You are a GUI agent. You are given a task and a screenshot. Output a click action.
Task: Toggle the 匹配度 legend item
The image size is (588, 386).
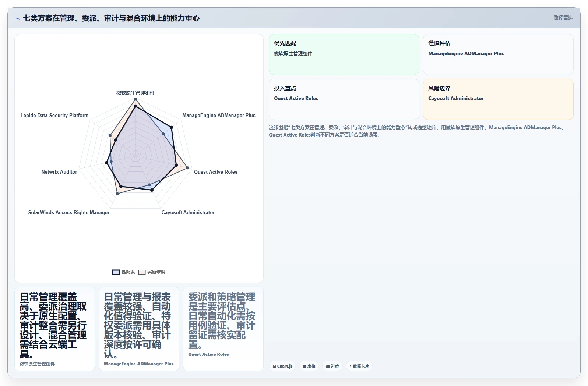pos(124,272)
